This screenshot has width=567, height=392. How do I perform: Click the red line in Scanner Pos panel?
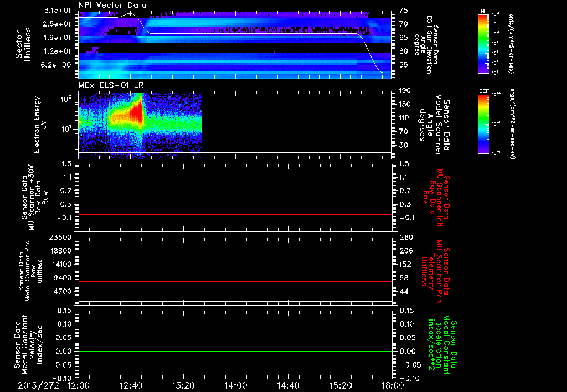[x=235, y=281]
